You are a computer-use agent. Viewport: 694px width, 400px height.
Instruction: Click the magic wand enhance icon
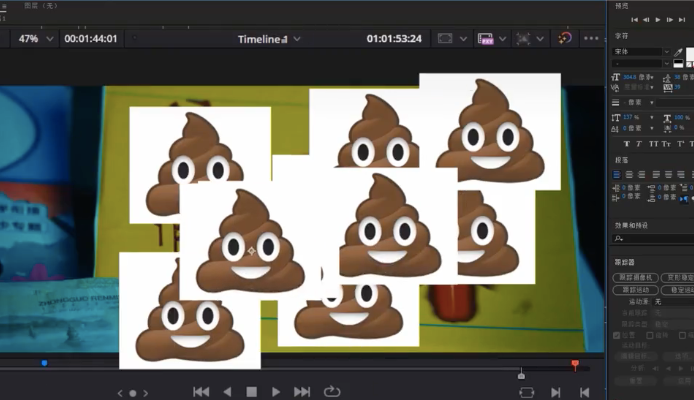565,38
